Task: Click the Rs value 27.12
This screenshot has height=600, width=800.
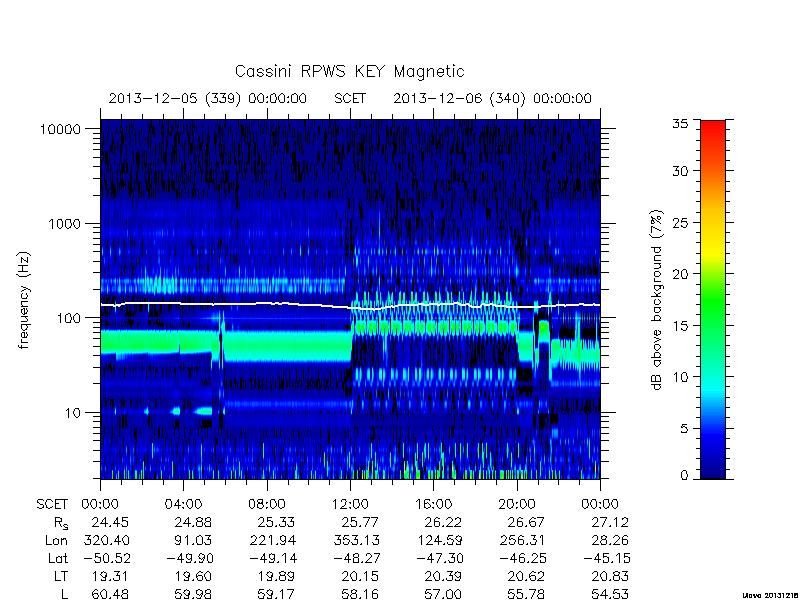Action: point(610,522)
